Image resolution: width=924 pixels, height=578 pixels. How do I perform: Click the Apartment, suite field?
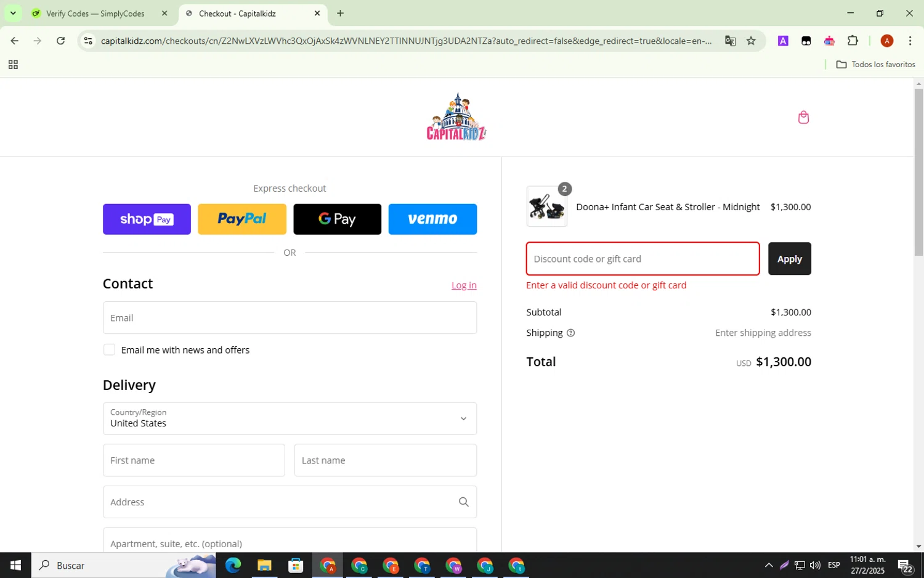tap(290, 540)
